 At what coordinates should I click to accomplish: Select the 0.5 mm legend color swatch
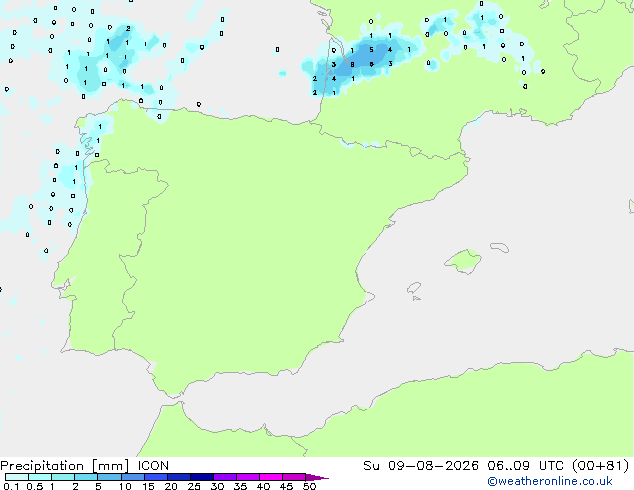click(x=40, y=477)
